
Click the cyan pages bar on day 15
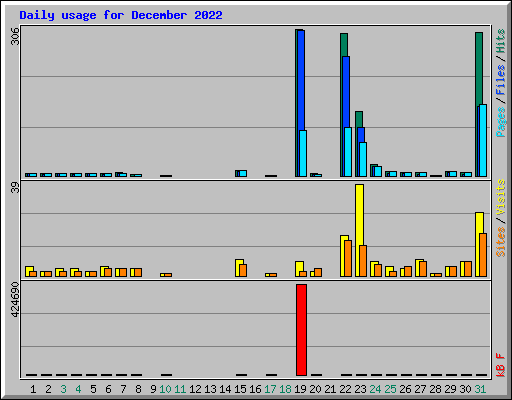[243, 173]
